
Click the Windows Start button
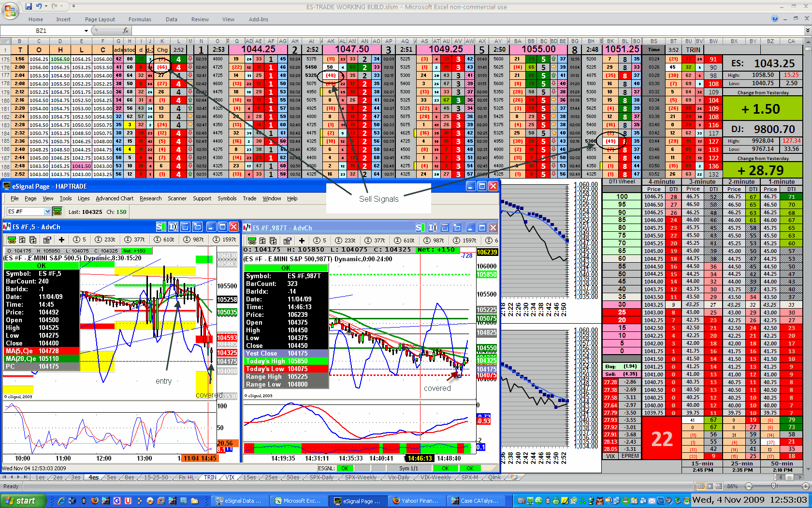click(x=23, y=501)
